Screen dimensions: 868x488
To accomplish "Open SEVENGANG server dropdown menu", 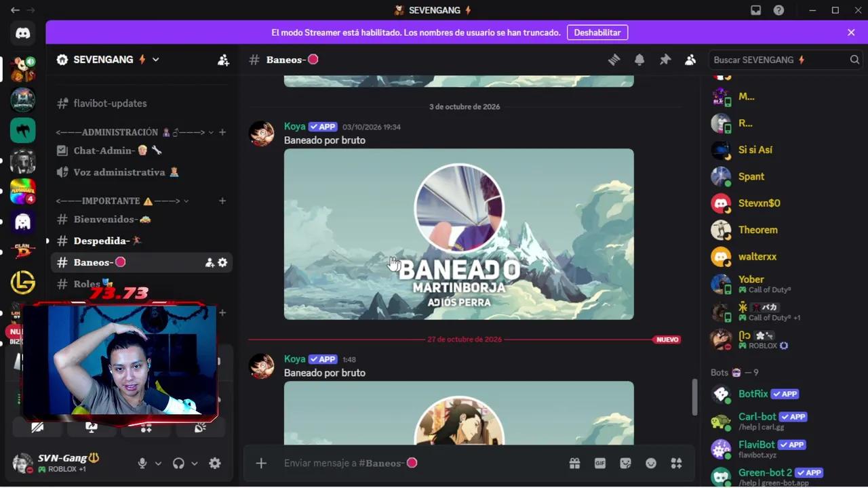I will tap(108, 60).
